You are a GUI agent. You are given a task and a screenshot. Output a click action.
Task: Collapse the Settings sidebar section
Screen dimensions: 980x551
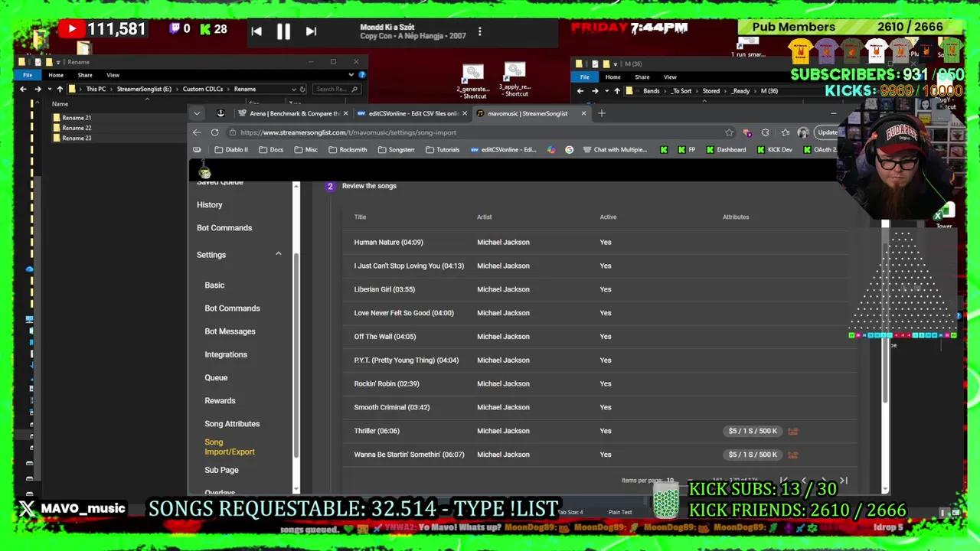279,254
